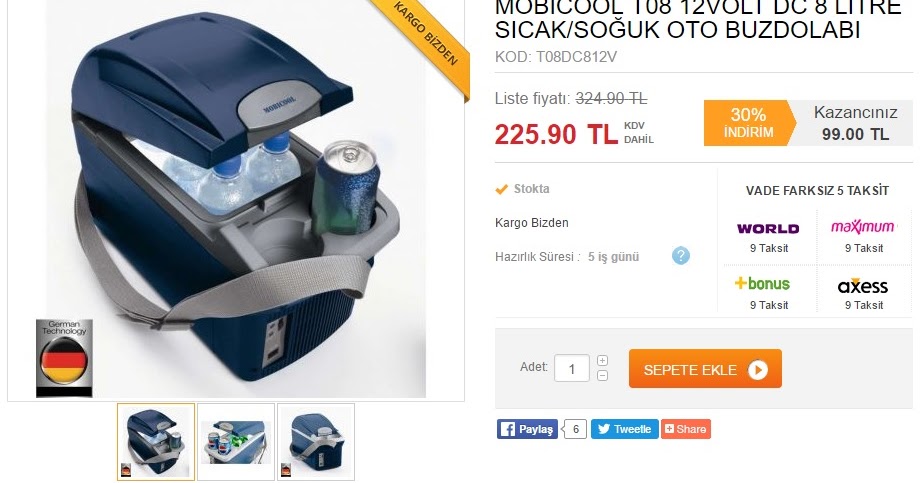Click the bonus card logo
920x483 pixels.
coord(762,283)
